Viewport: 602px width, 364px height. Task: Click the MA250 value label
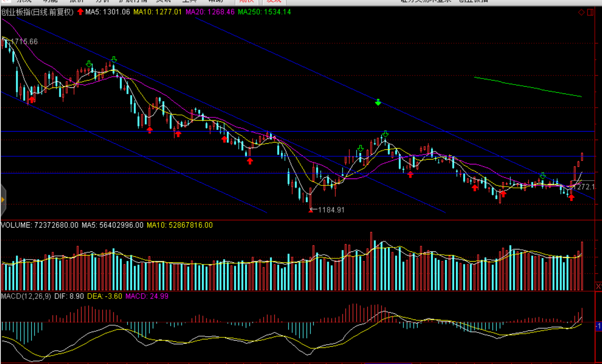tap(264, 12)
